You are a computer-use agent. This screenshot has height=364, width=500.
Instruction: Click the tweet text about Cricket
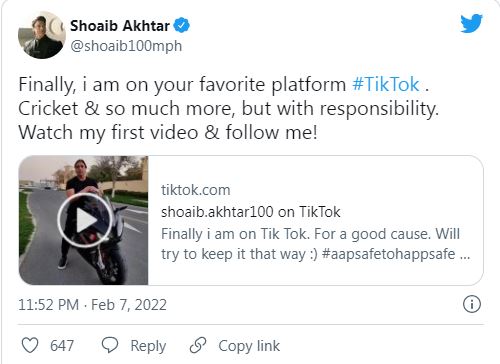pyautogui.click(x=228, y=108)
